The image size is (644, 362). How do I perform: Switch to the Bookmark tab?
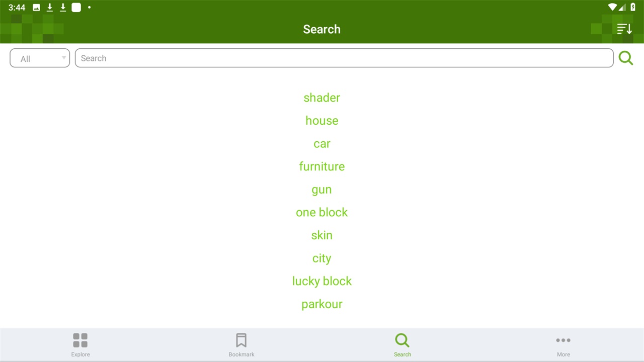coord(242,344)
